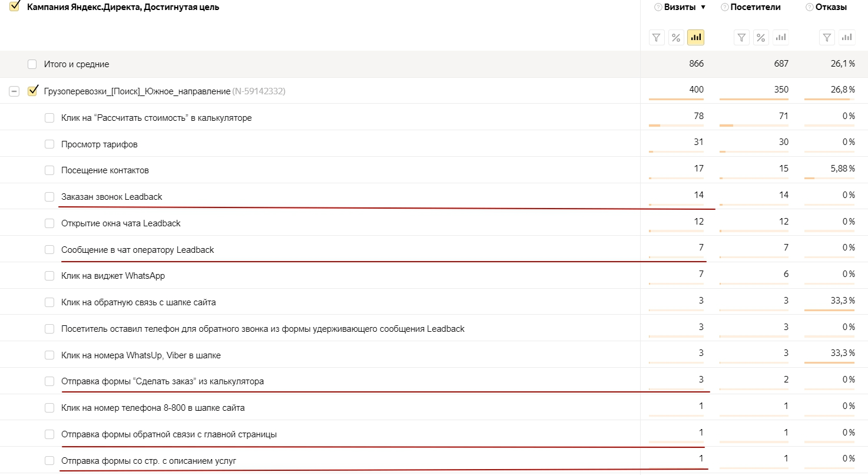Click goal Отправка формы со стр. с описанием услуг
The height and width of the screenshot is (475, 868).
tap(149, 461)
